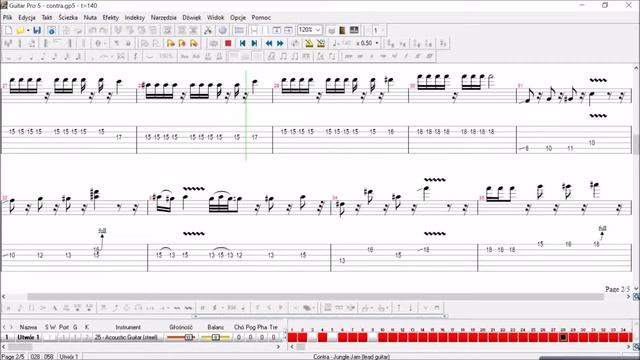Toggle the yellow metronome icon

pos(309,43)
